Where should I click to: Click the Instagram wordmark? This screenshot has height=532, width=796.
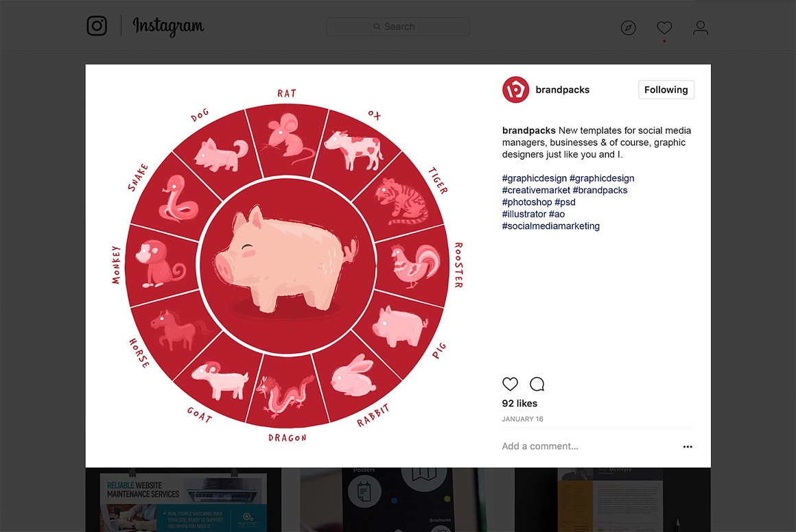tap(168, 27)
